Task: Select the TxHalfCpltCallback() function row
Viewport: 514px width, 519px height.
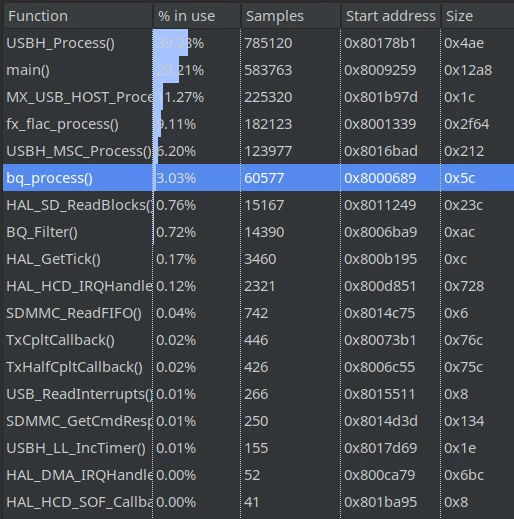Action: tap(258, 367)
